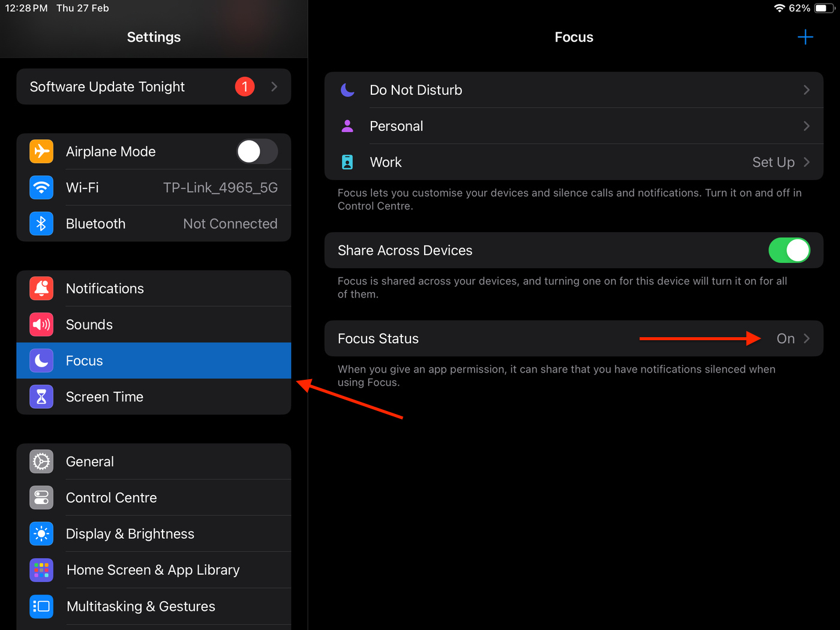This screenshot has height=630, width=840.
Task: Click the Bluetooth icon
Action: pos(41,223)
